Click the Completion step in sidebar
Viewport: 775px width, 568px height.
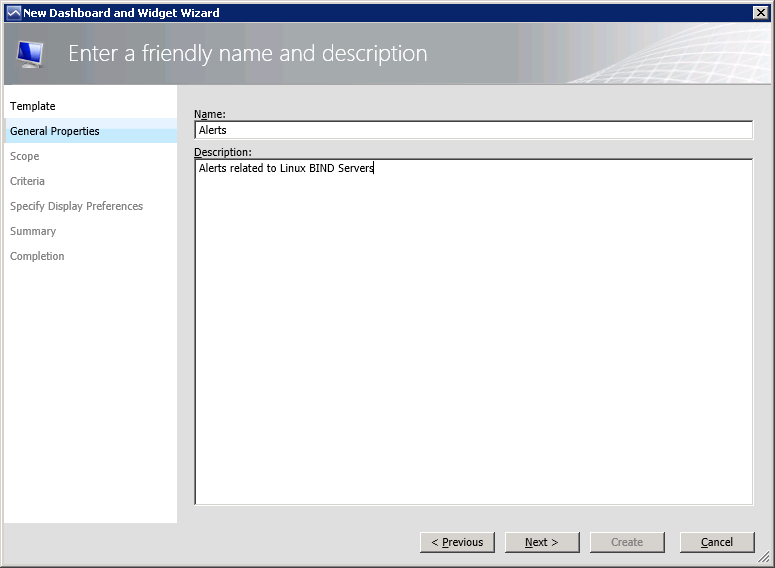(37, 256)
